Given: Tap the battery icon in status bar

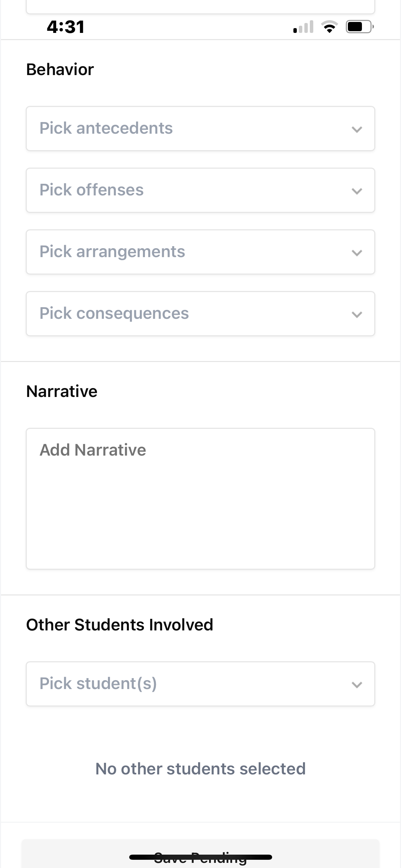Looking at the screenshot, I should pos(360,27).
